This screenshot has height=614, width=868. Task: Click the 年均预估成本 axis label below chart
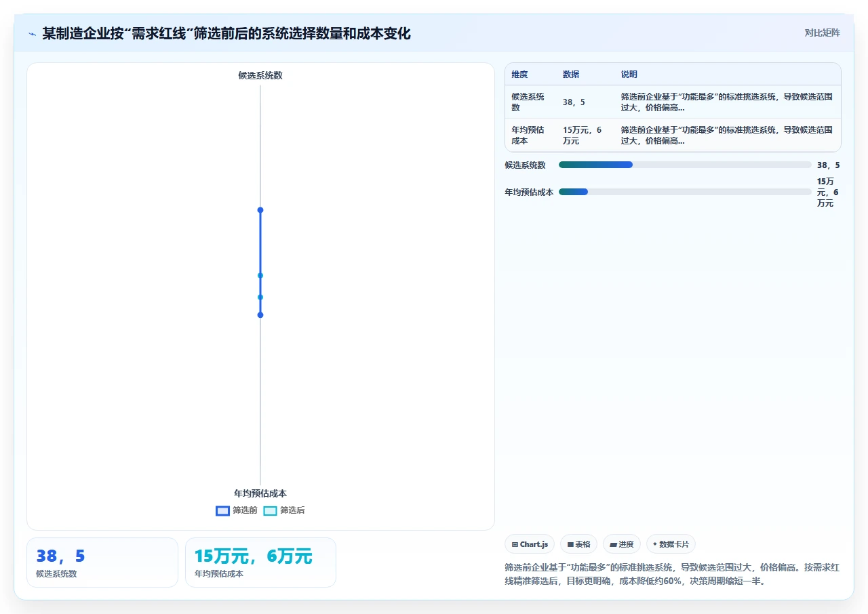point(260,493)
